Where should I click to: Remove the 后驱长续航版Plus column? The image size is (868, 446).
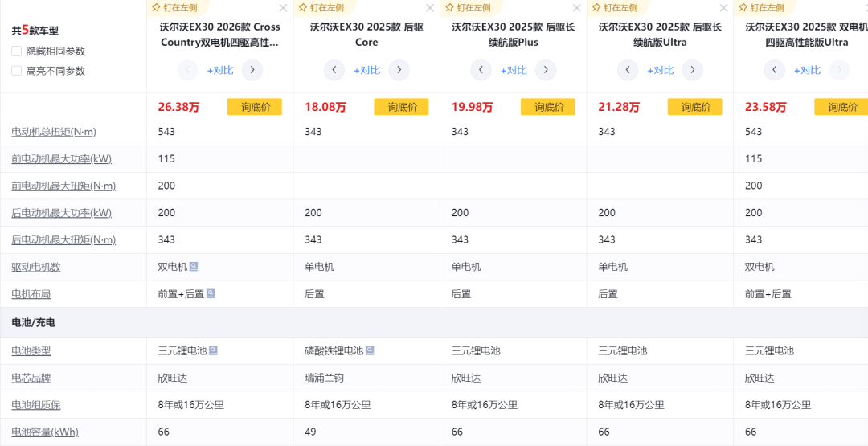click(x=576, y=8)
